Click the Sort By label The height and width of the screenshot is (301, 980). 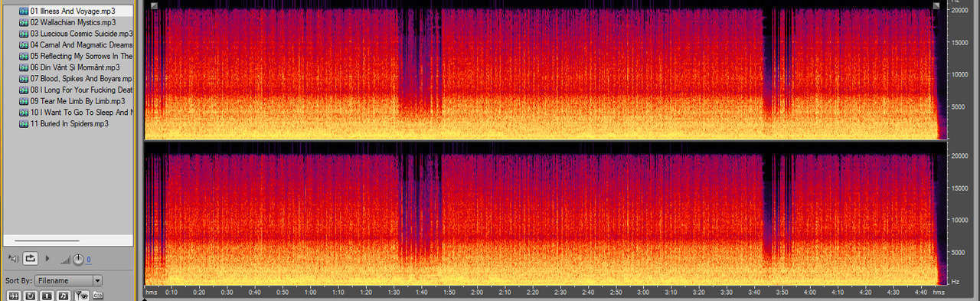pyautogui.click(x=18, y=281)
